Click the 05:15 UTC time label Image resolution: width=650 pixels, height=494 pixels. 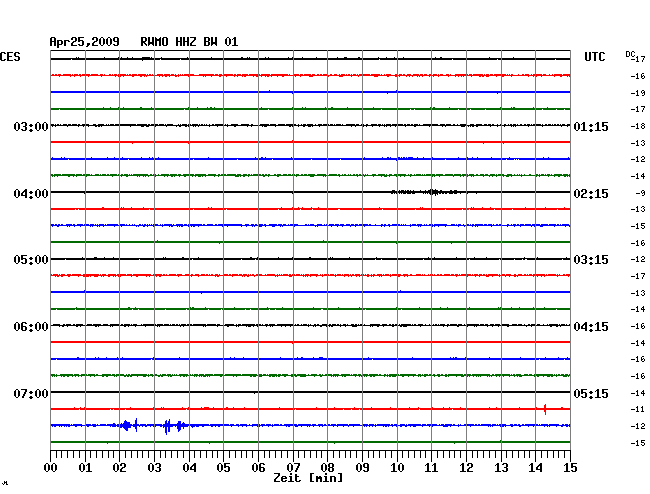coord(591,393)
